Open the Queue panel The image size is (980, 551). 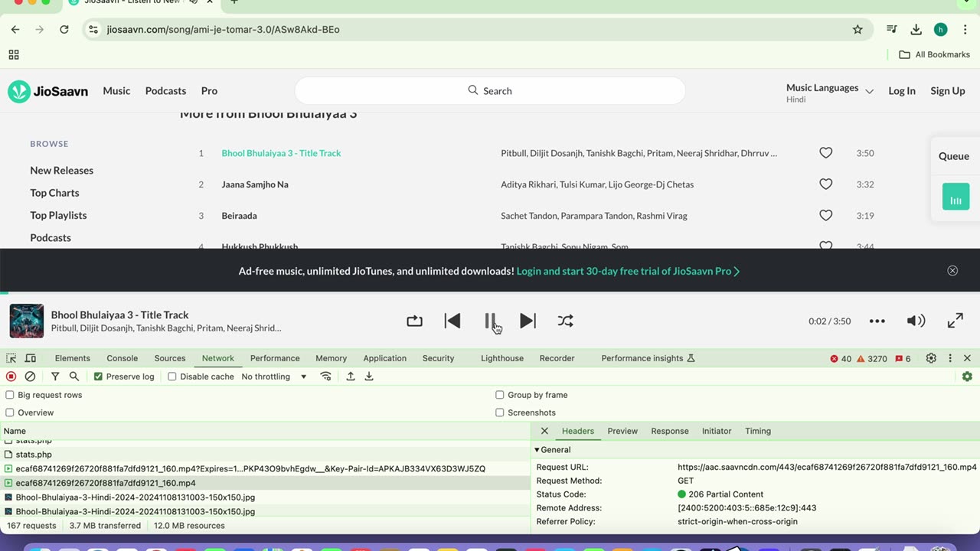click(954, 156)
